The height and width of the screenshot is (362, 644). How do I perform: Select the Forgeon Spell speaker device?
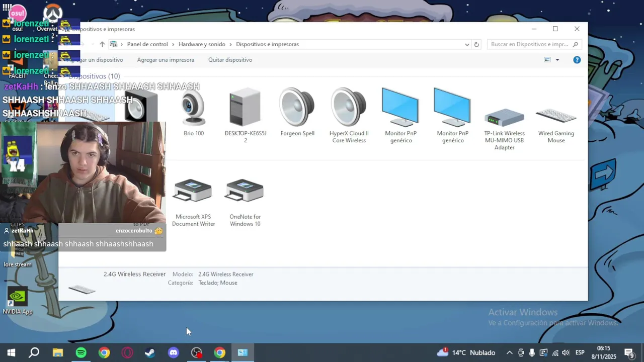coord(297,113)
